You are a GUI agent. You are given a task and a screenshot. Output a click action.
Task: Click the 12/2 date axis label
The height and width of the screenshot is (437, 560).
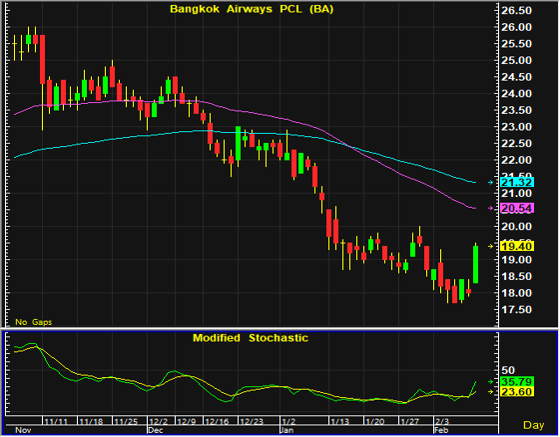click(158, 422)
